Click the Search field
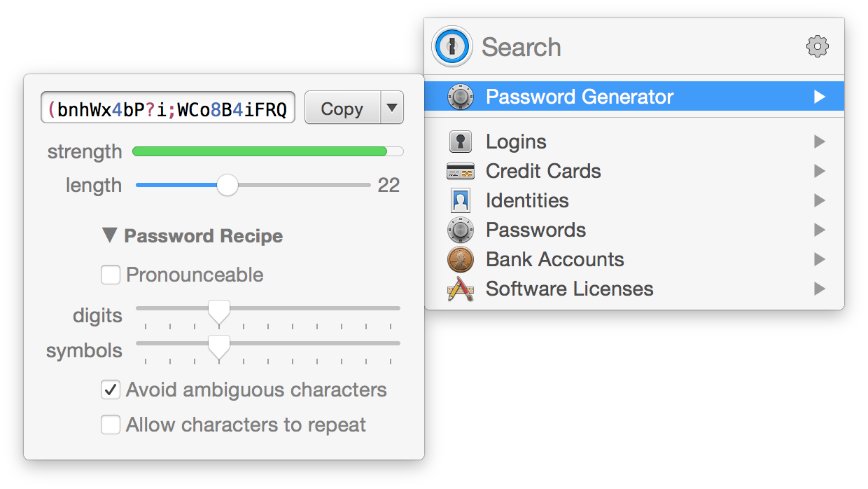The image size is (868, 489). pyautogui.click(x=630, y=47)
